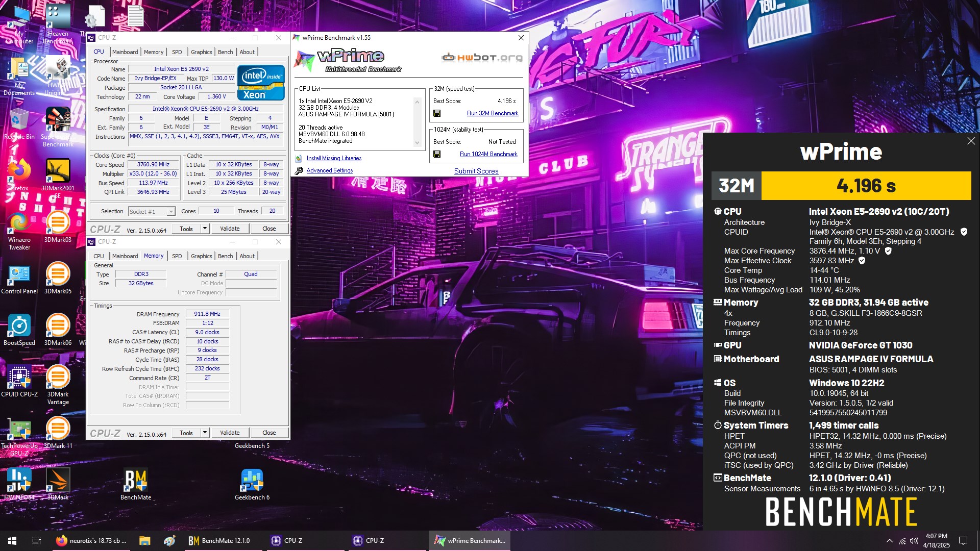Launch 3DMark03 desktop shortcut

click(x=58, y=227)
